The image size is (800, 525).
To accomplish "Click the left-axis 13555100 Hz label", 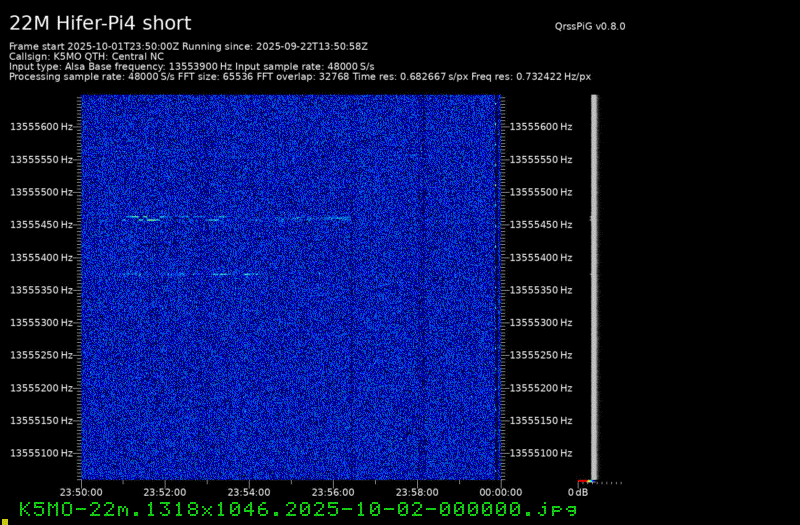I will [x=41, y=453].
